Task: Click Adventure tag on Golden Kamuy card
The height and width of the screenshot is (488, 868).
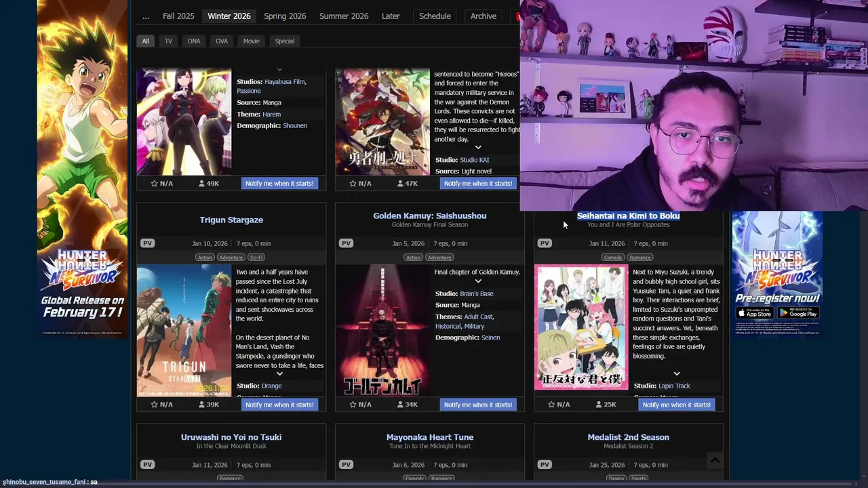Action: [439, 258]
